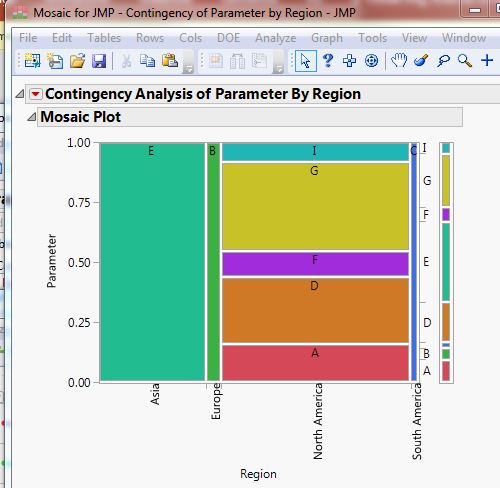Viewport: 500px width, 488px height.
Task: Click the Region x-axis label
Action: coord(258,474)
